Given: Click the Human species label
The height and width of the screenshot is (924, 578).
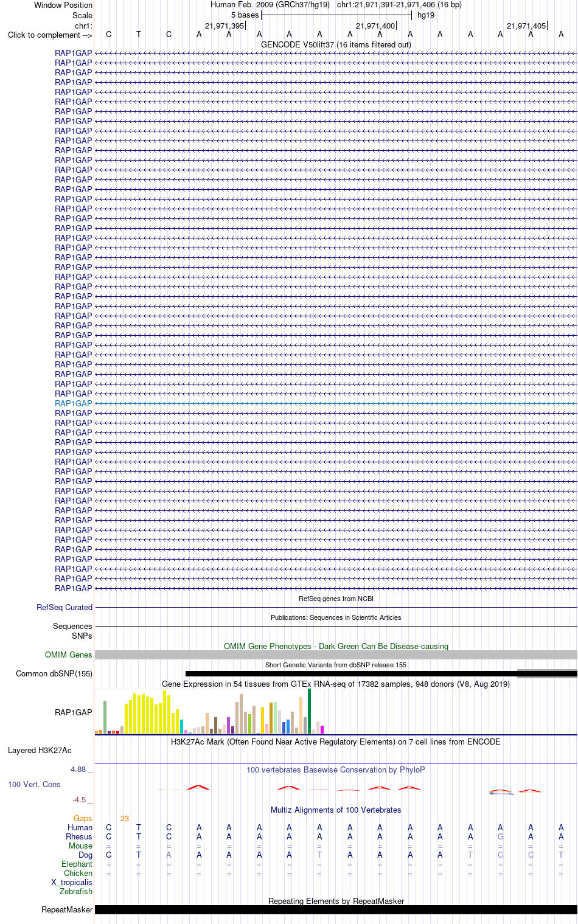Looking at the screenshot, I should coord(80,827).
